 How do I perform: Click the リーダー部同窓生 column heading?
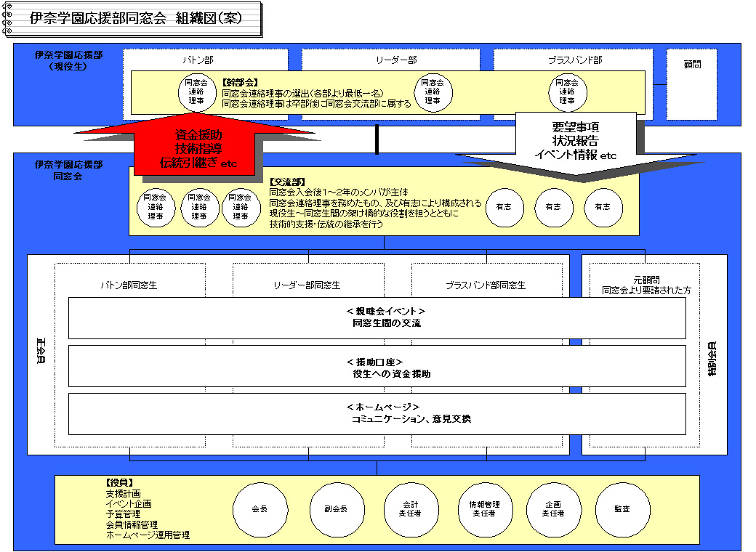(307, 285)
